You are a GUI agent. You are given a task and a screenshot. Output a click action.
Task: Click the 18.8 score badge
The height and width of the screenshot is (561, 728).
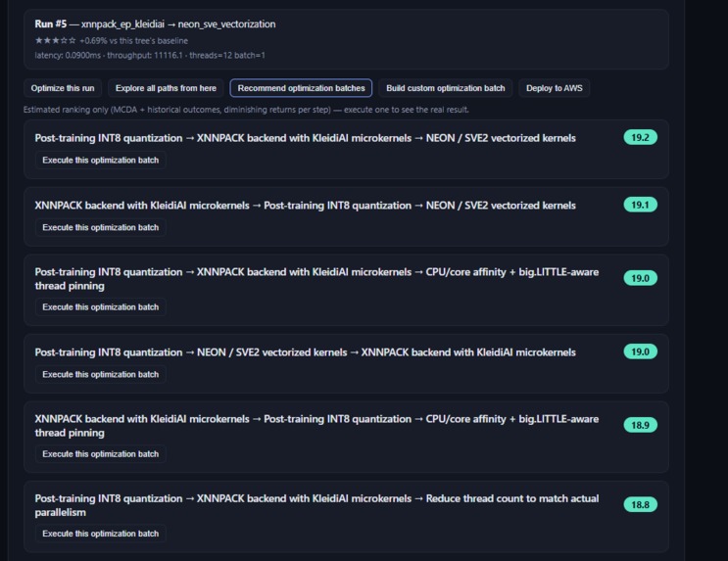coord(640,504)
